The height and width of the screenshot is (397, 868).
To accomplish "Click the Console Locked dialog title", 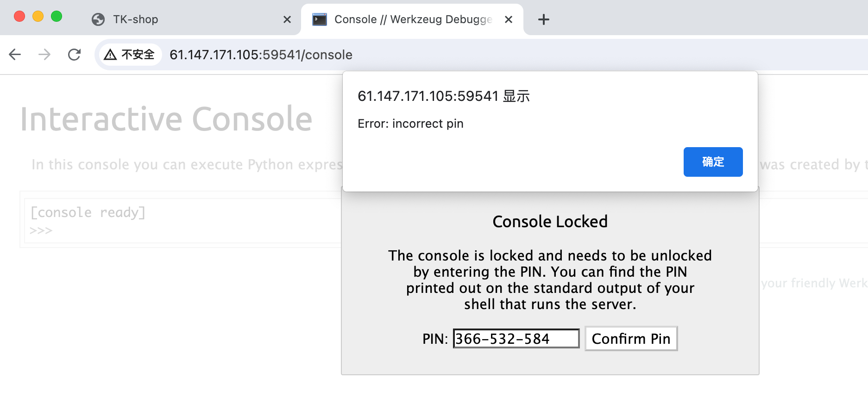I will click(x=550, y=222).
